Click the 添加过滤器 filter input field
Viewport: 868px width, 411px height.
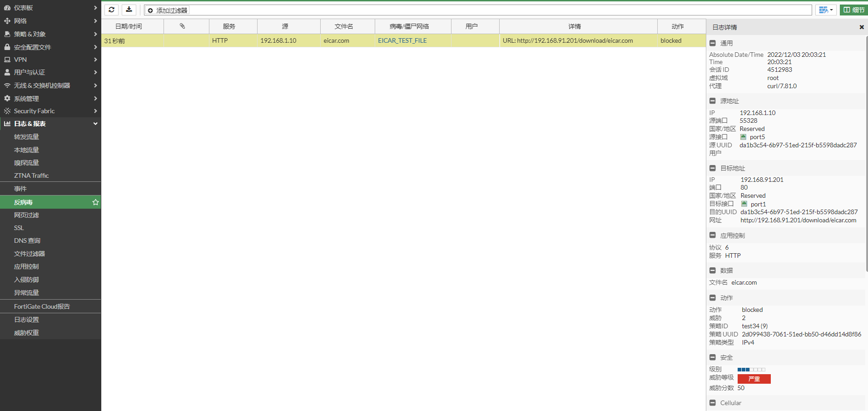(x=477, y=10)
